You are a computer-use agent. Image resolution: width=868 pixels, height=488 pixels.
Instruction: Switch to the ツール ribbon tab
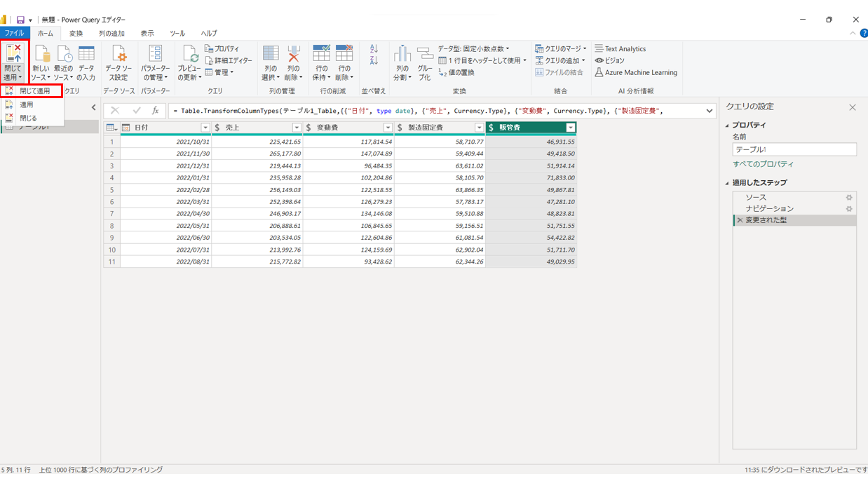pos(177,33)
